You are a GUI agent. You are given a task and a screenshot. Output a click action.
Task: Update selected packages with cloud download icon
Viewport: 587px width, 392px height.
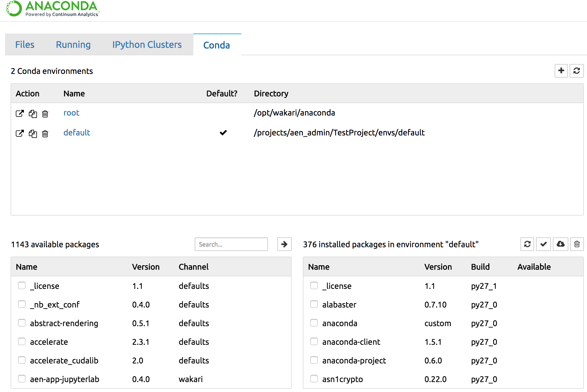561,244
